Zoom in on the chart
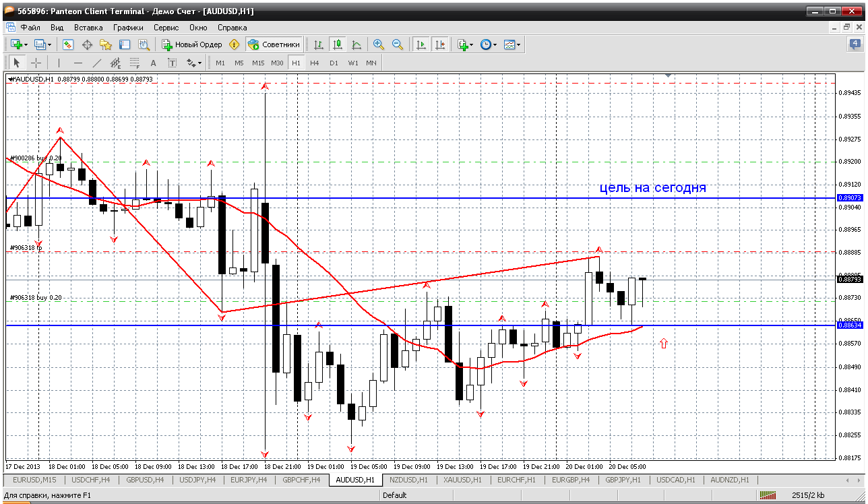The height and width of the screenshot is (504, 868). pos(379,44)
